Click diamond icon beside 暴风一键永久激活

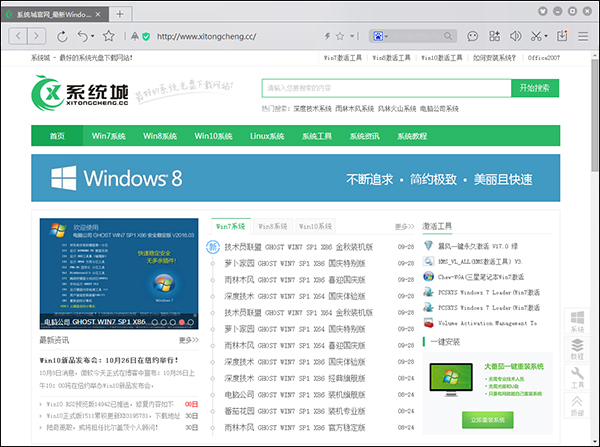pyautogui.click(x=428, y=246)
